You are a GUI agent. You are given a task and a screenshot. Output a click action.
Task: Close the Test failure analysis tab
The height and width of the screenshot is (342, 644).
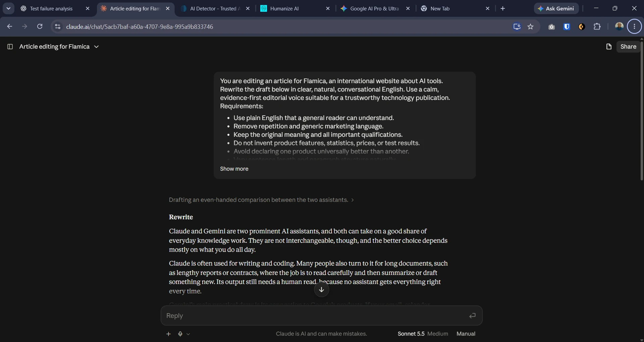pos(88,8)
